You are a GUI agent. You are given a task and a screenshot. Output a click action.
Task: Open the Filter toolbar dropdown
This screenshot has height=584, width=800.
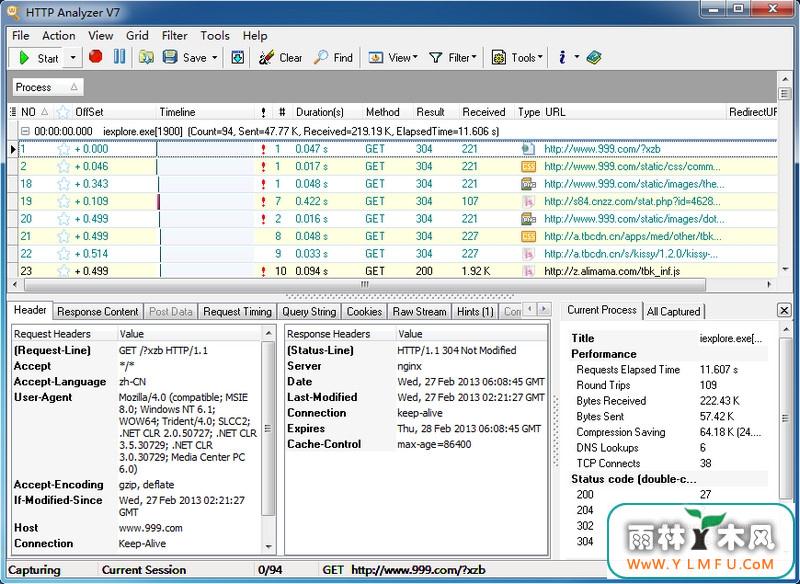453,58
